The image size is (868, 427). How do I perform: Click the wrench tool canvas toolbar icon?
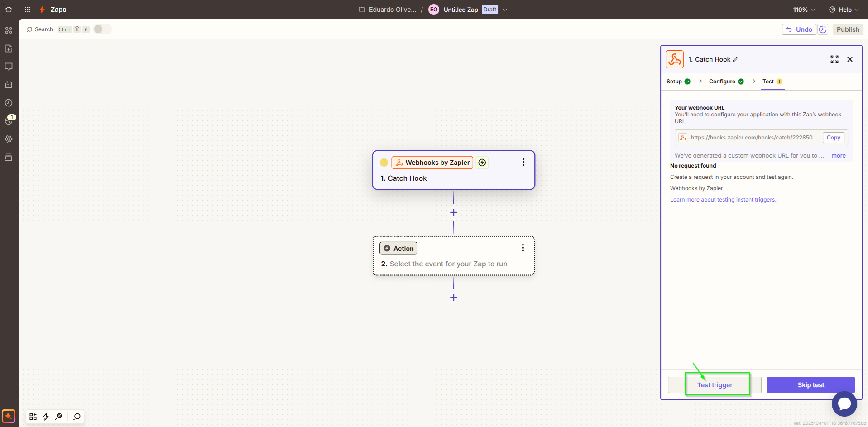tap(58, 417)
